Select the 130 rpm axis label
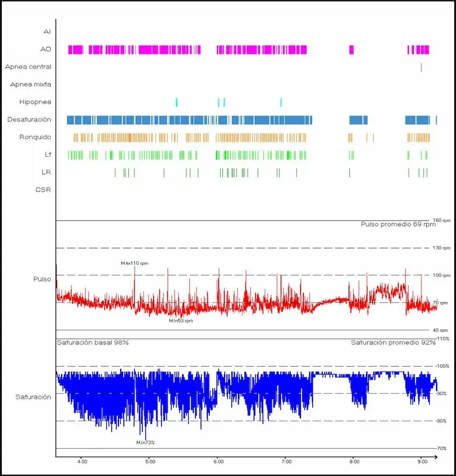 coord(442,248)
